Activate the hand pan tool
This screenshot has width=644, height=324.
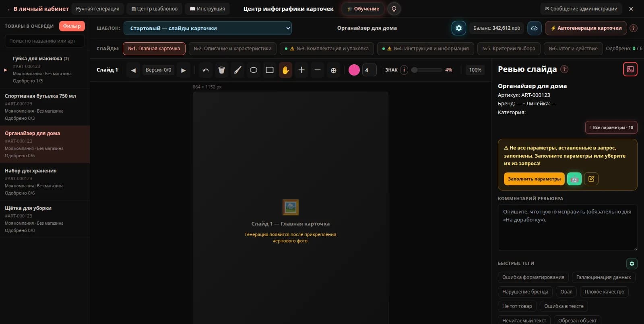pos(285,70)
